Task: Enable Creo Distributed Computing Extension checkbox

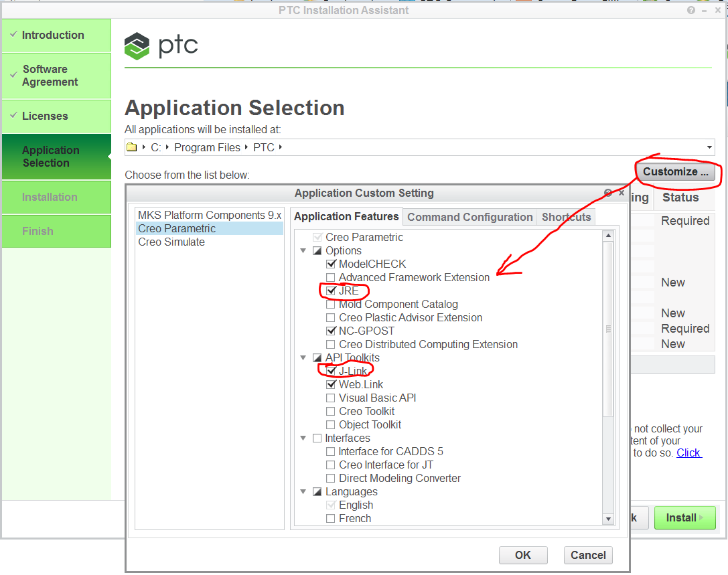Action: [331, 344]
